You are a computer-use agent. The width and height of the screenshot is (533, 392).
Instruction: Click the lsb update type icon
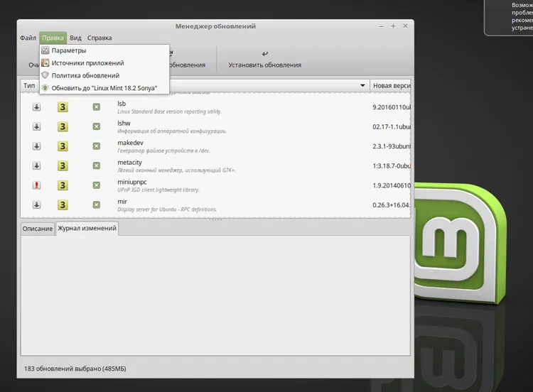pyautogui.click(x=36, y=107)
